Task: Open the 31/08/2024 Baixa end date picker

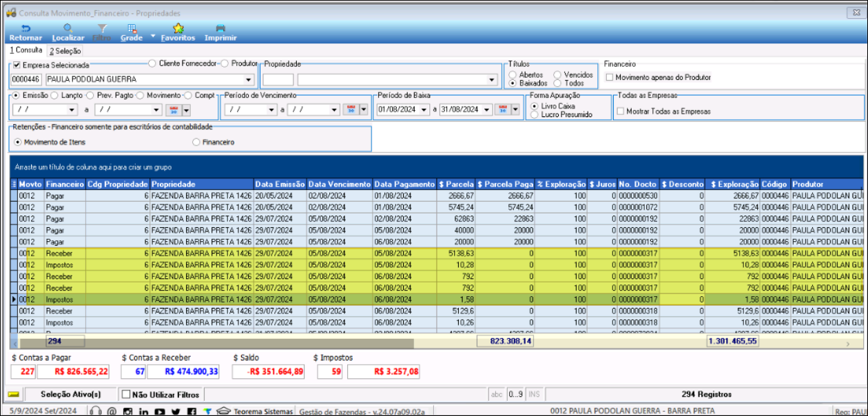Action: pos(488,110)
